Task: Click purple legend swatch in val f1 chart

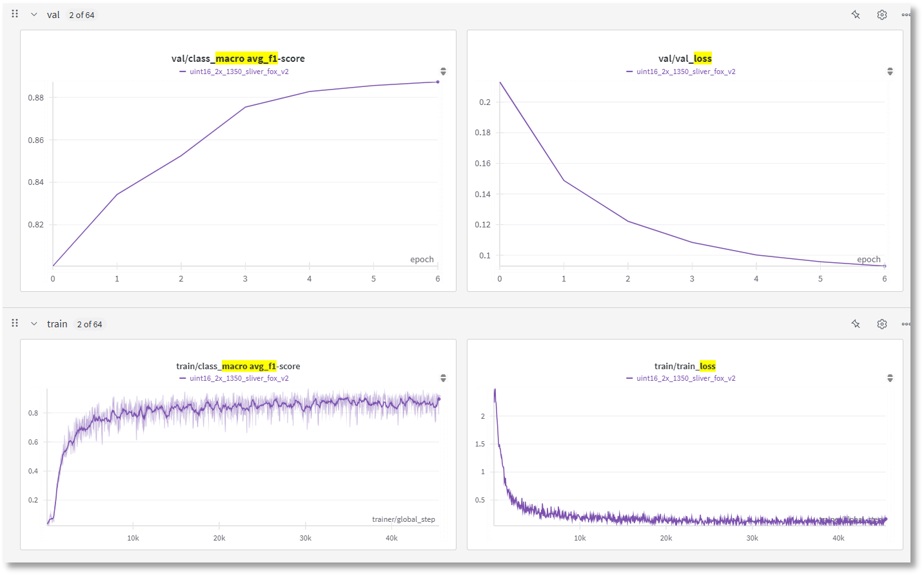Action: coord(182,72)
